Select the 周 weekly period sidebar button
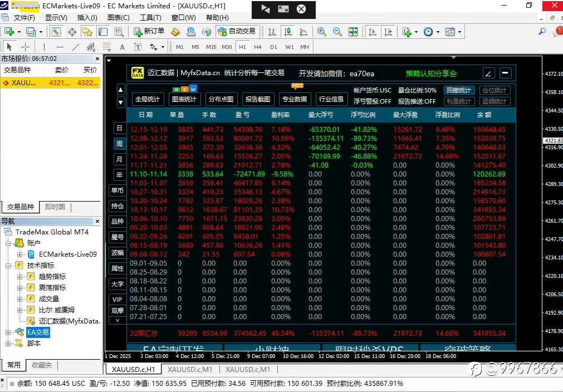This screenshot has width=563, height=392. tap(120, 144)
